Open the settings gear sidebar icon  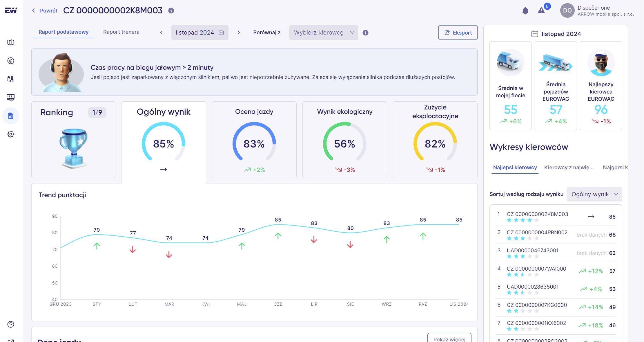click(11, 134)
